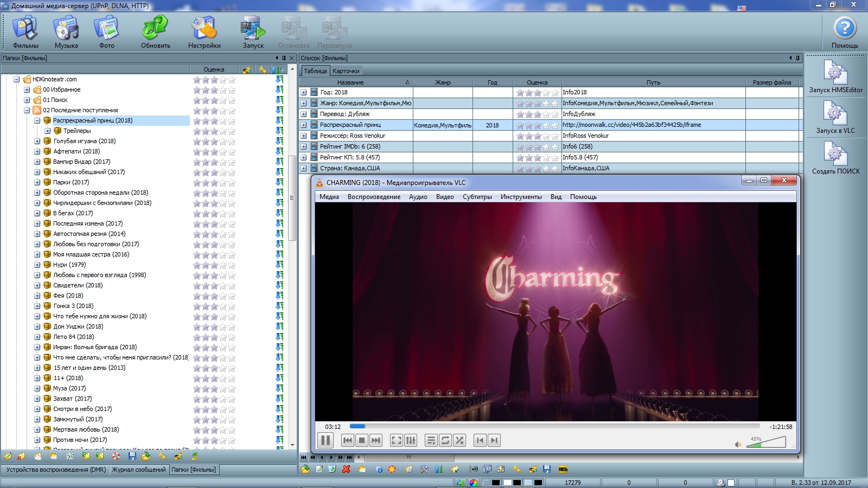Collapse the Распрекрасный принц (2018) tree node

[37, 121]
